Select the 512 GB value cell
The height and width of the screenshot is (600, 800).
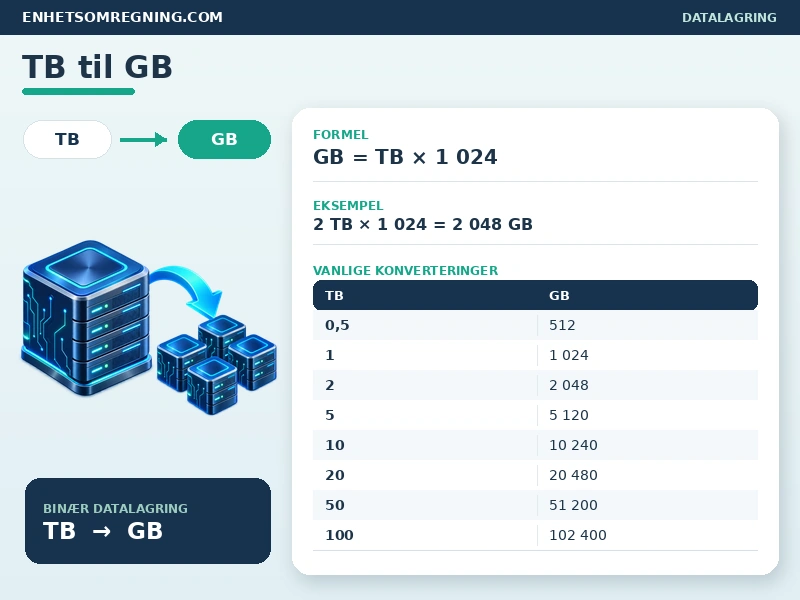click(x=562, y=325)
